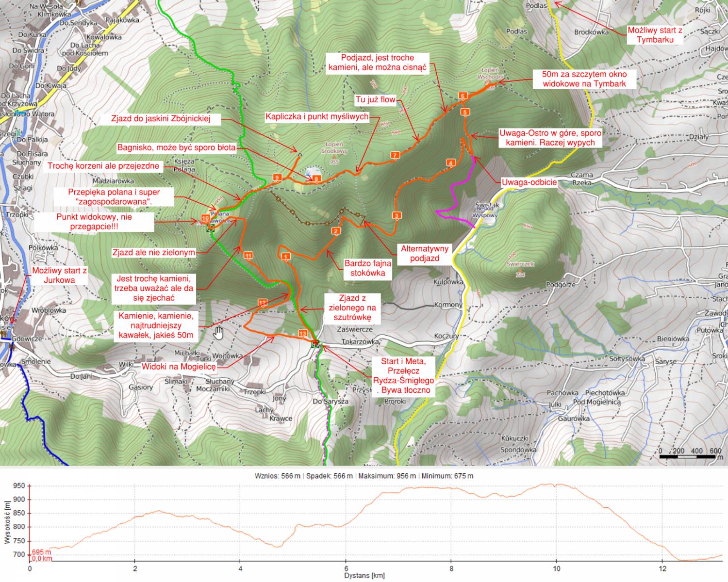Select waypoint marker 7 on the ridge
728x582 pixels.
pos(396,155)
